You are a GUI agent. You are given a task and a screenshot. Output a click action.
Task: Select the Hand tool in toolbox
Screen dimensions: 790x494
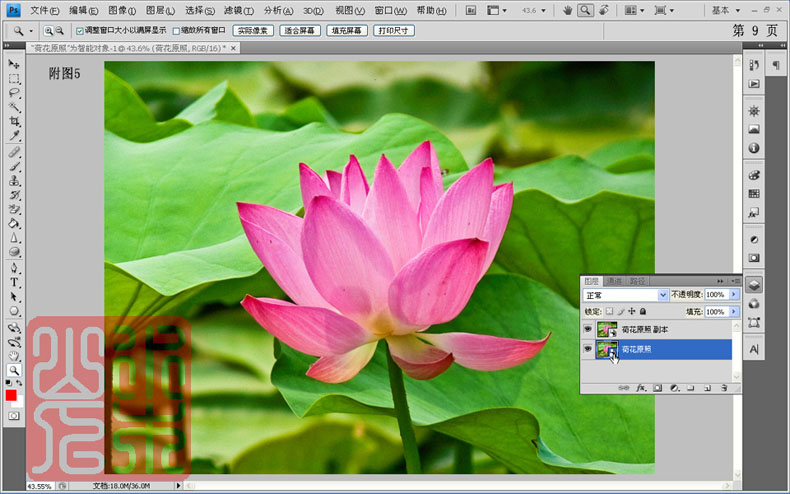click(14, 356)
